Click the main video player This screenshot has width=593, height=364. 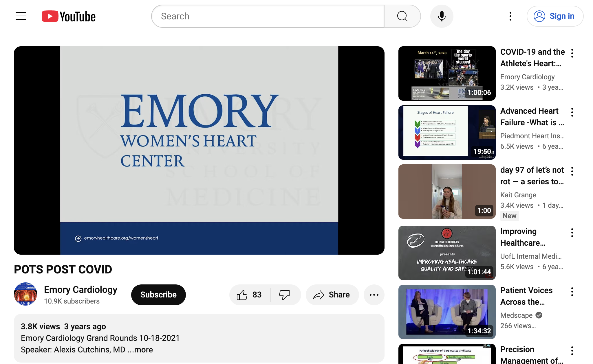(x=199, y=150)
